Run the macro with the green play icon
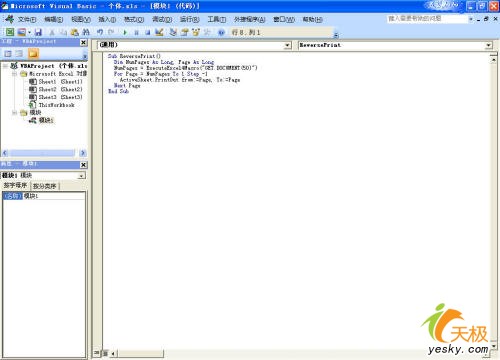 click(125, 32)
